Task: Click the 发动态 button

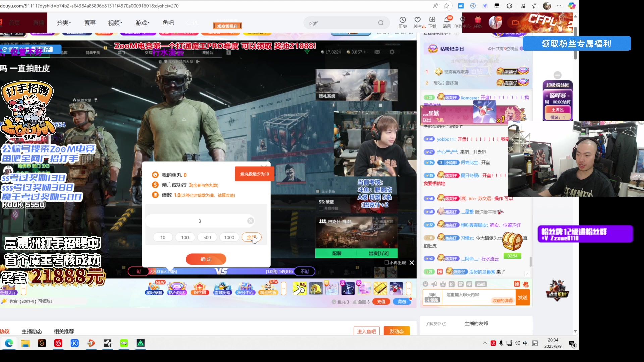Action: pos(396,331)
